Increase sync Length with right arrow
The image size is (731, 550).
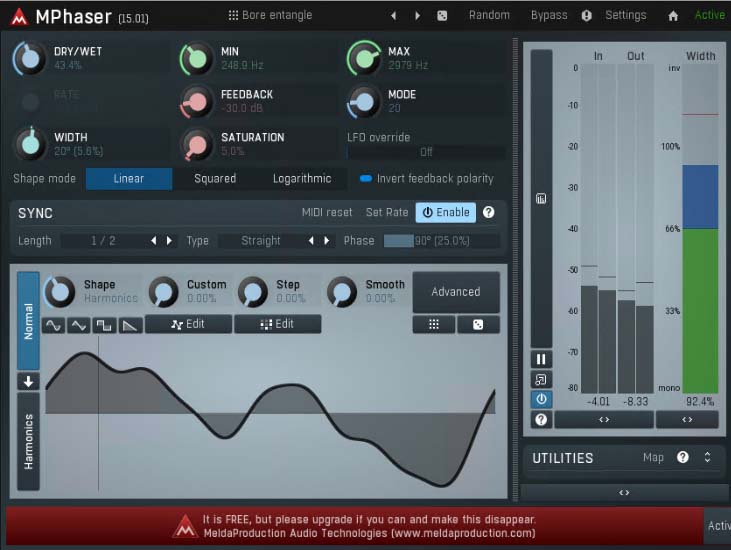169,241
